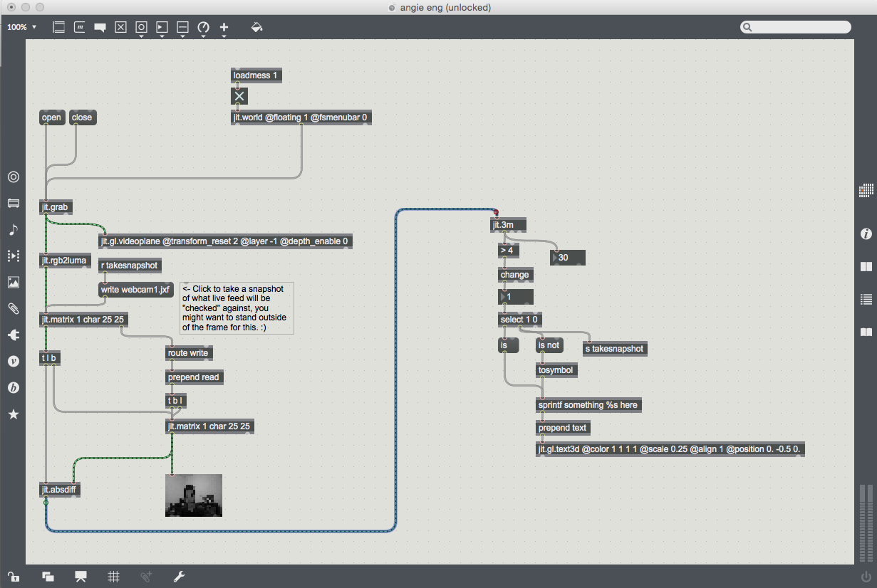This screenshot has width=877, height=588.
Task: Open the Reference sidebar panel
Action: click(x=866, y=267)
